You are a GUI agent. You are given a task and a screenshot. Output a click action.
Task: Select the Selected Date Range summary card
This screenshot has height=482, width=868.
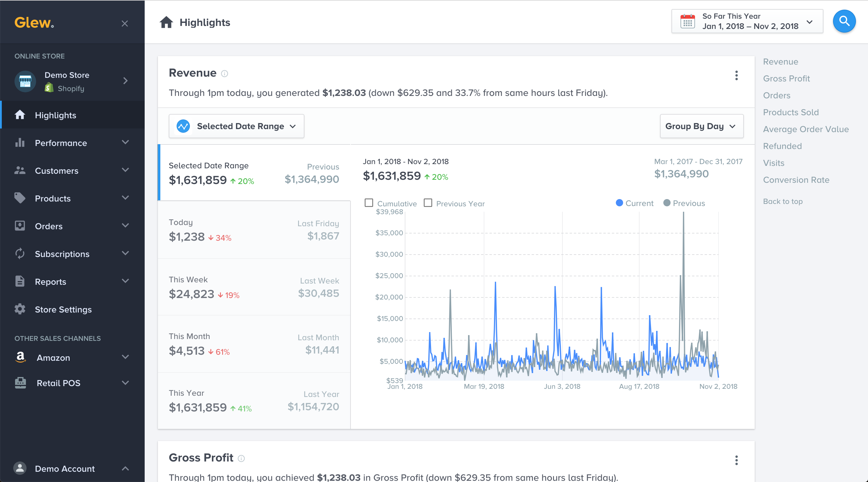[x=254, y=172]
